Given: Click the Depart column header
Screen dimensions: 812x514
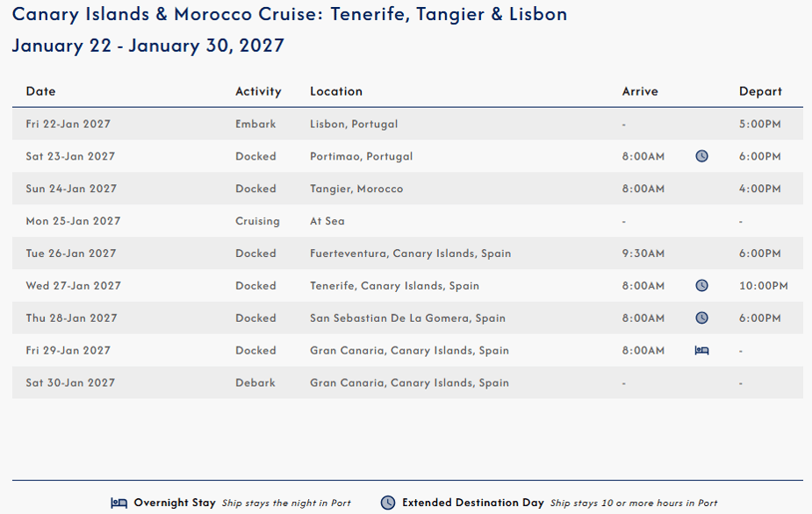Looking at the screenshot, I should 760,91.
